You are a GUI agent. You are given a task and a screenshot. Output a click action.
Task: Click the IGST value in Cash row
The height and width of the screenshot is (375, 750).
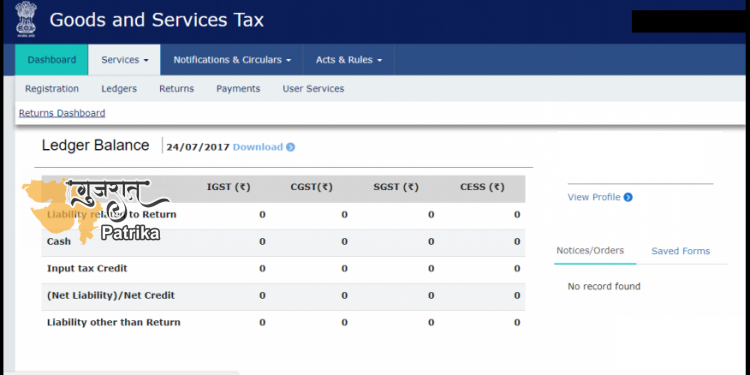coord(262,242)
